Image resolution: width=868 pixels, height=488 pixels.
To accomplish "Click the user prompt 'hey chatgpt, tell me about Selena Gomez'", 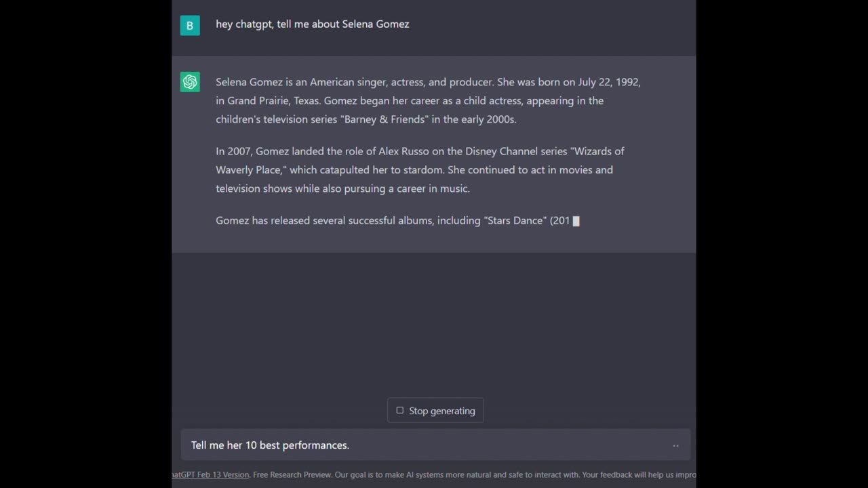I will [313, 24].
